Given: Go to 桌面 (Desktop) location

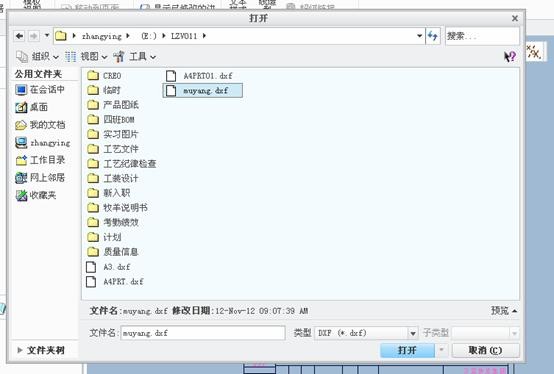Looking at the screenshot, I should point(31,107).
